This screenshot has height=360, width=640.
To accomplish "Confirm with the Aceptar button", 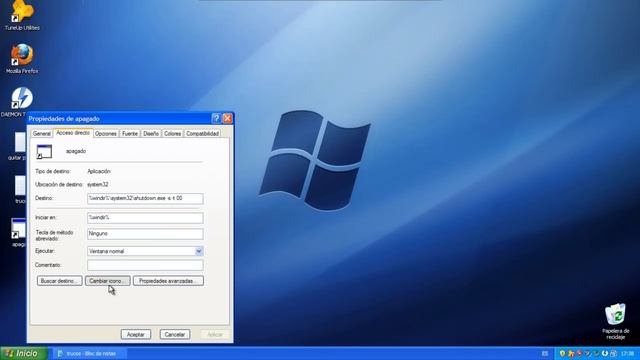I will (x=136, y=334).
